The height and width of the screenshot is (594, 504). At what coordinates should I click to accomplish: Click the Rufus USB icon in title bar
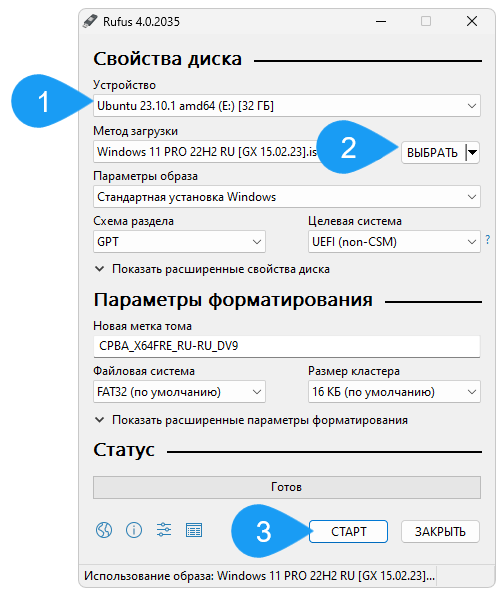click(x=90, y=21)
